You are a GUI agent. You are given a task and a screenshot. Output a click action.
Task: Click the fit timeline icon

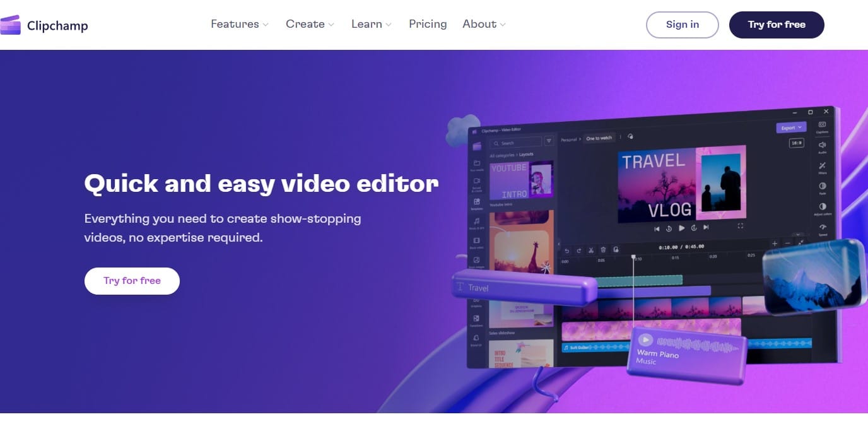[x=801, y=243]
